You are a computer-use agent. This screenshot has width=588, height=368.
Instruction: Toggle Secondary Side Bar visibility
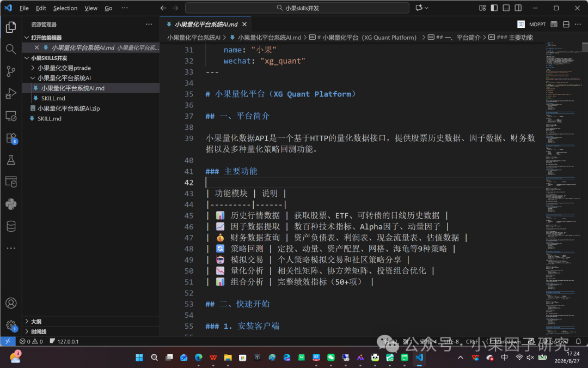click(518, 8)
